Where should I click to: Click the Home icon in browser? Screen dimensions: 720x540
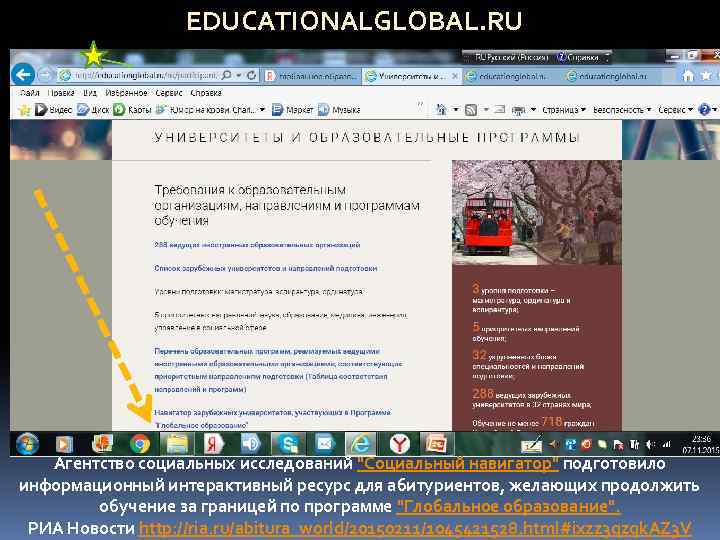pos(688,76)
